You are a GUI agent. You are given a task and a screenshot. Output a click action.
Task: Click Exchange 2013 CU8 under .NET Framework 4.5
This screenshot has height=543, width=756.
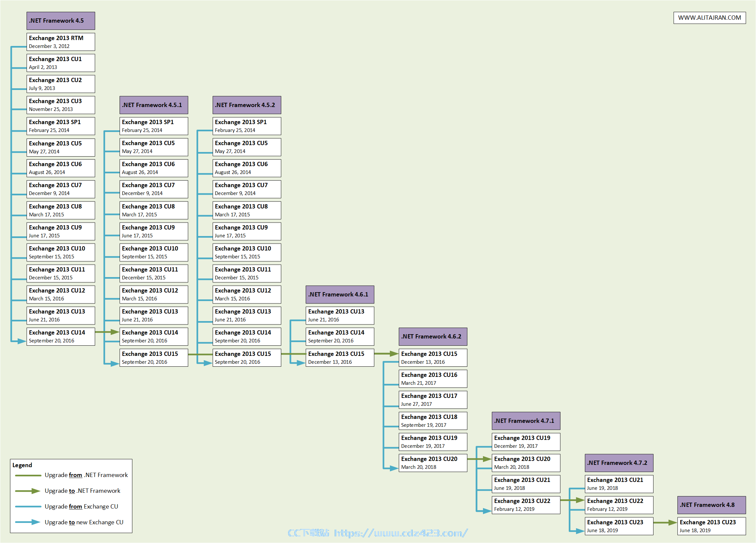pyautogui.click(x=61, y=210)
